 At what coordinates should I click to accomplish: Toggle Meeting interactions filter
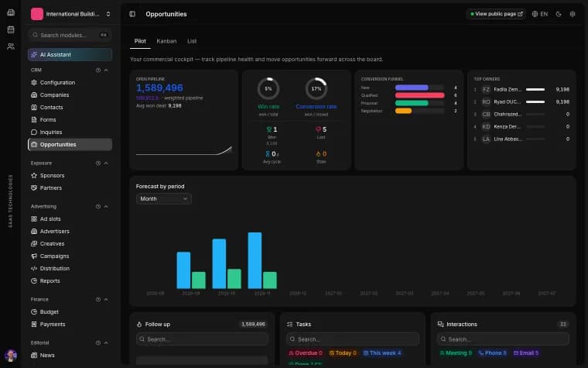tap(456, 353)
